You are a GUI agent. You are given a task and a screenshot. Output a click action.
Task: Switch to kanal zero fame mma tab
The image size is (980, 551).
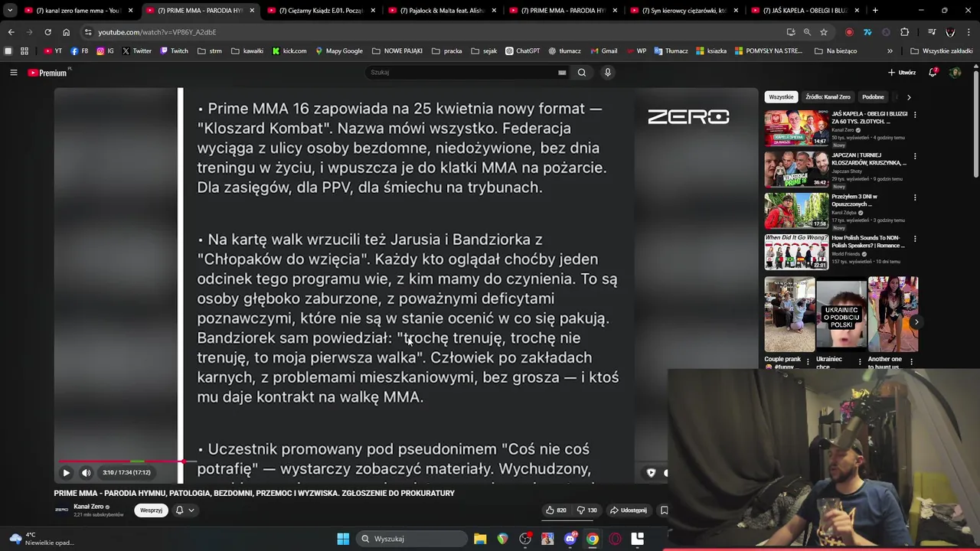[x=80, y=11]
